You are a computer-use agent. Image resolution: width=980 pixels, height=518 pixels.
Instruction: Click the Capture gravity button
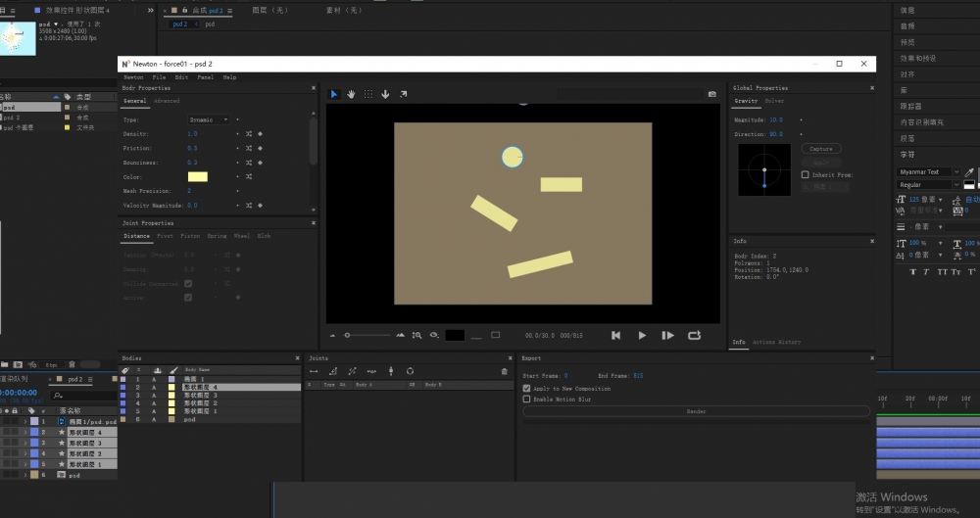click(x=821, y=149)
